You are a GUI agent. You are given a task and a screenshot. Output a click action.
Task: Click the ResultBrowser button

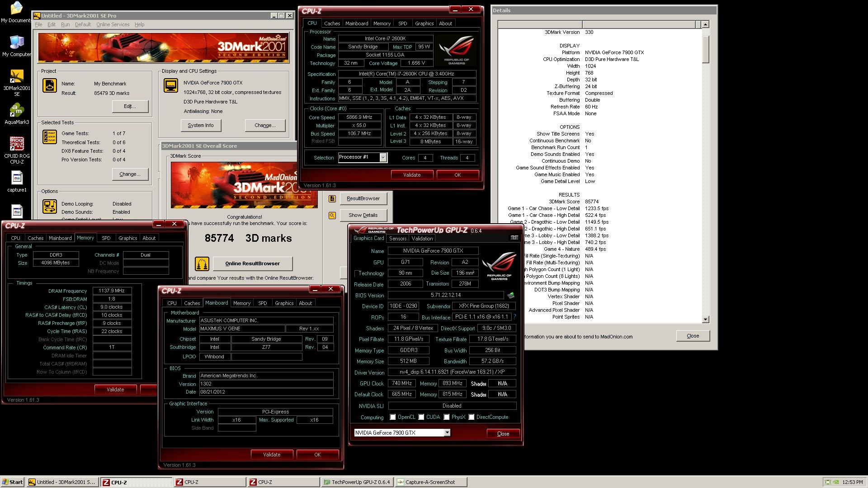pos(363,199)
